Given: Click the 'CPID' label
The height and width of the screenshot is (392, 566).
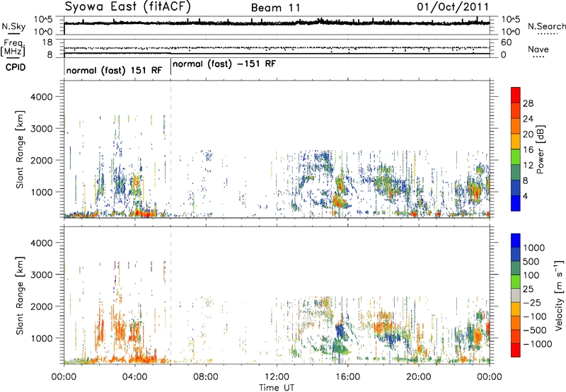Looking at the screenshot, I should 16,67.
